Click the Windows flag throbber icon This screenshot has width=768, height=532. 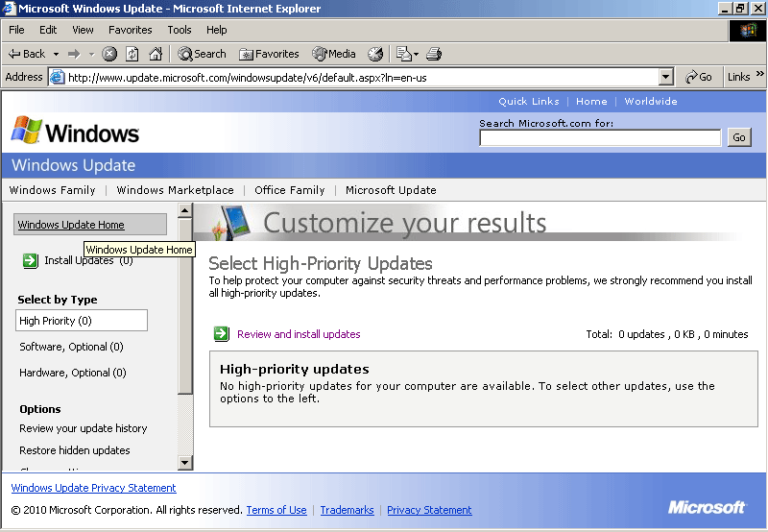point(748,31)
